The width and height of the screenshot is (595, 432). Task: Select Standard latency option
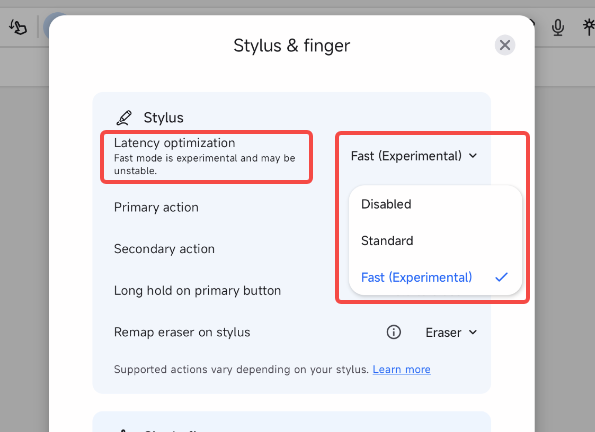[x=435, y=241]
